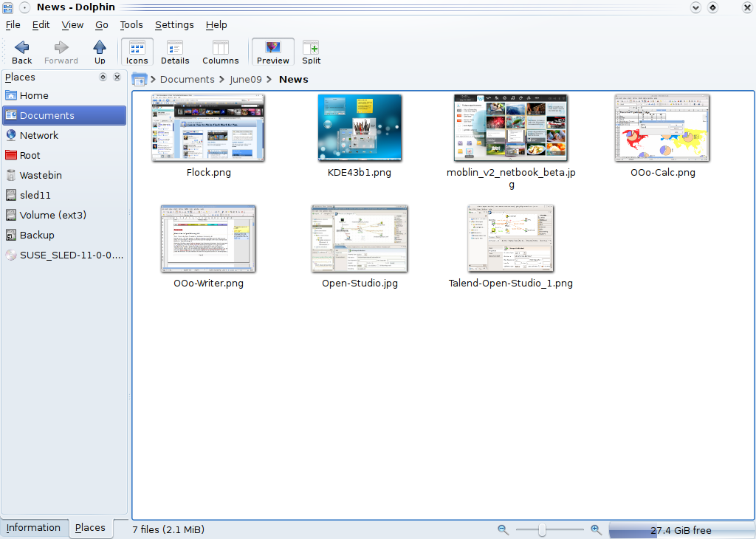Screen dimensions: 756x539
Task: Open the Tools menu
Action: (131, 25)
